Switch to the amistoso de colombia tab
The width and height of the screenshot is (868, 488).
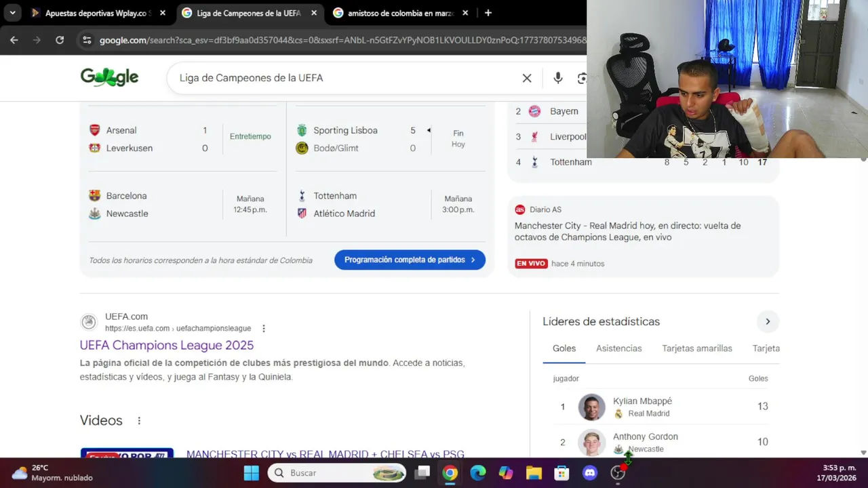[x=401, y=13]
